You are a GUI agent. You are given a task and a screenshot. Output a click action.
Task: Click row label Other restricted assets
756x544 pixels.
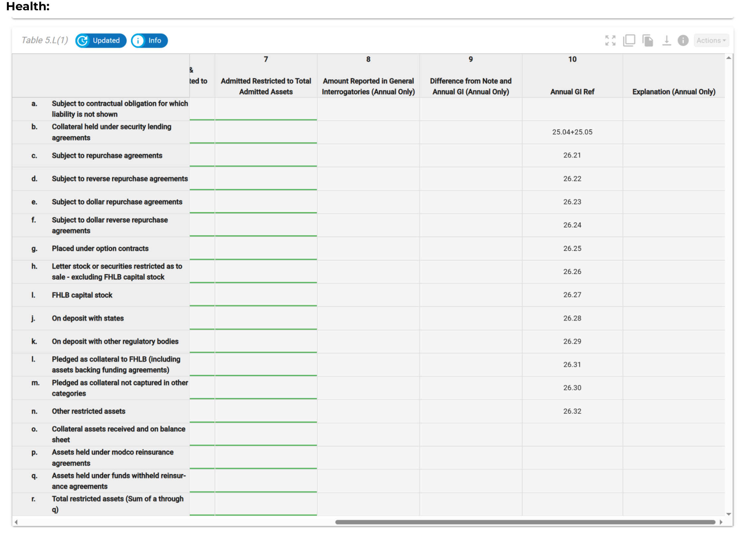click(x=88, y=411)
